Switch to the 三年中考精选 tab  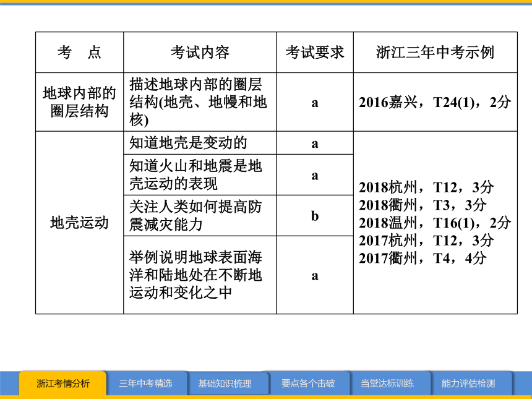tap(145, 384)
